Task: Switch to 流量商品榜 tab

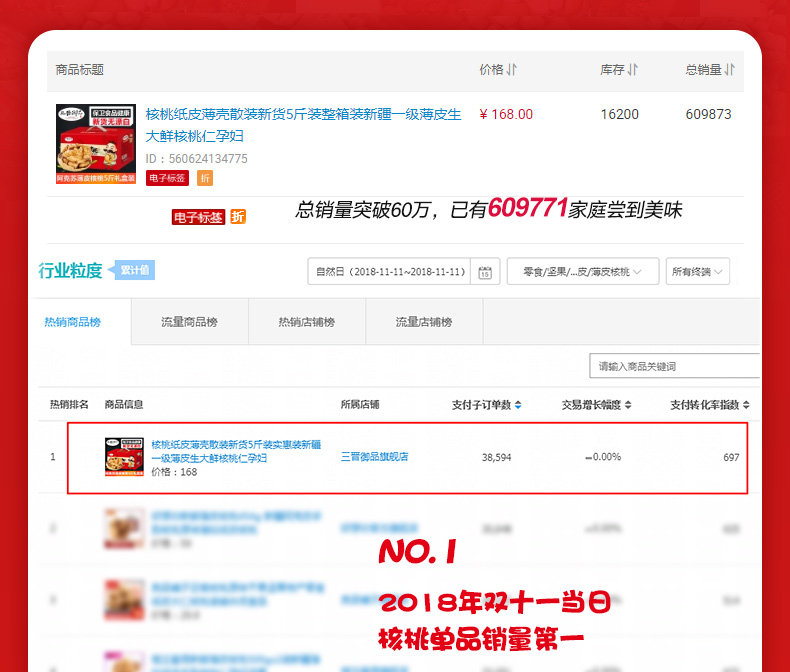Action: [x=189, y=322]
